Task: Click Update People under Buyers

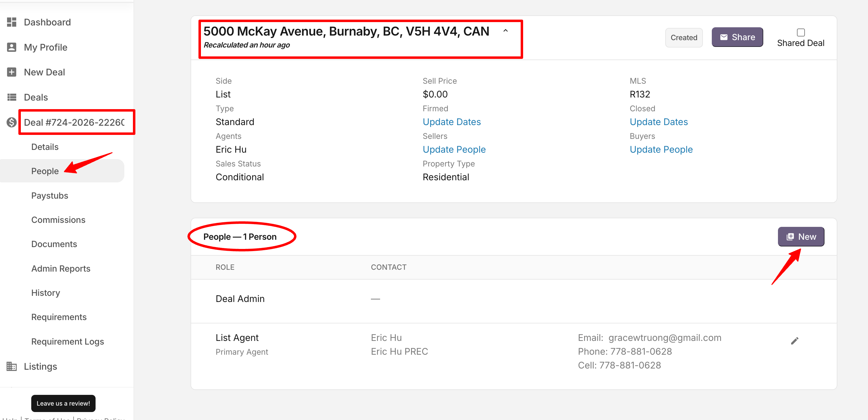Action: coord(661,149)
